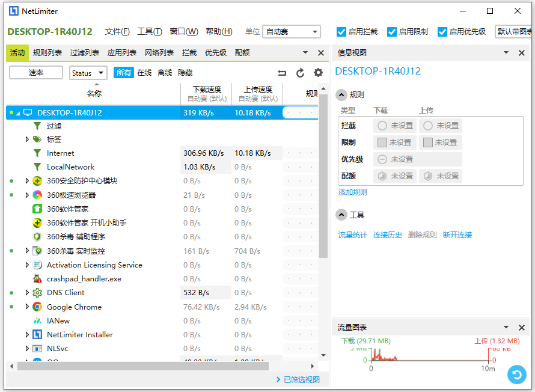This screenshot has width=535, height=392.
Task: Toggle the 启用优先级 checkbox off
Action: click(x=442, y=32)
